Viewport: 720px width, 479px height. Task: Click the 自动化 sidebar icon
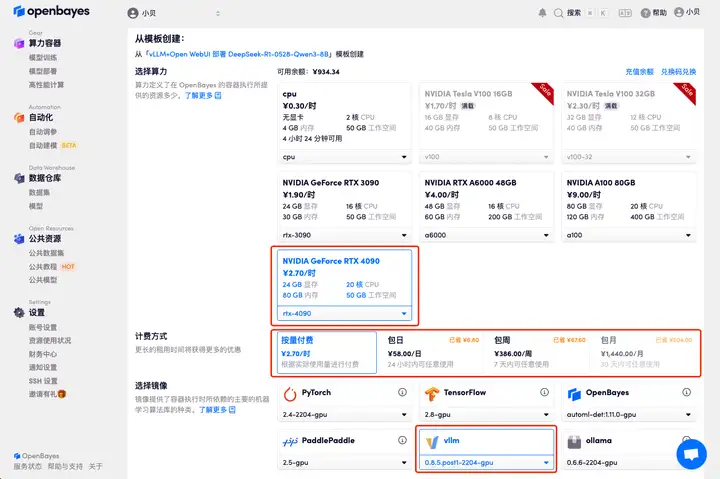[x=19, y=118]
